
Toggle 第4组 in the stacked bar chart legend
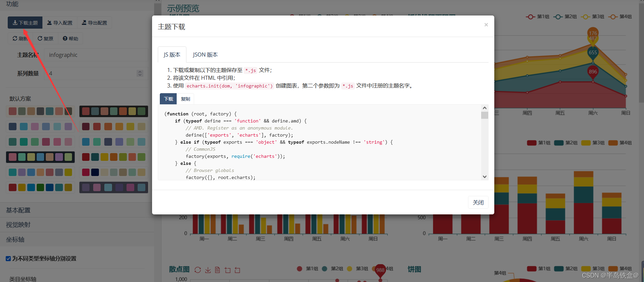pyautogui.click(x=620, y=143)
